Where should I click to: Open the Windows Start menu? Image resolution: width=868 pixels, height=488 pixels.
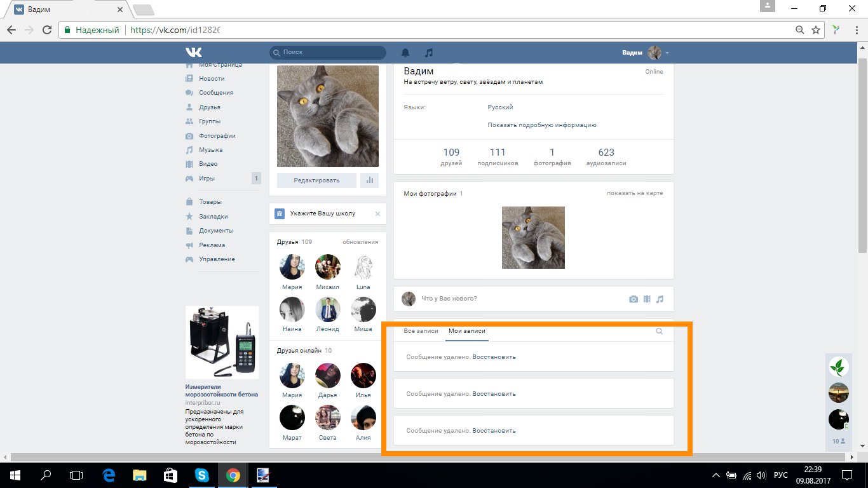pos(14,475)
